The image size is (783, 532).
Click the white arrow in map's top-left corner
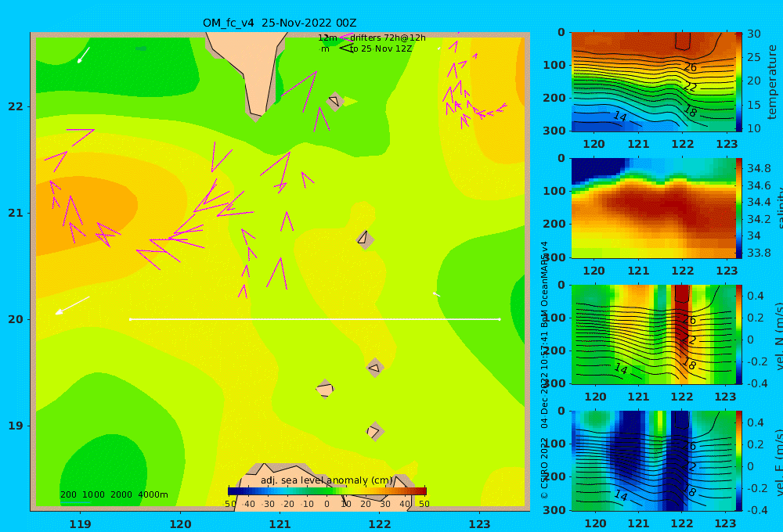point(84,55)
